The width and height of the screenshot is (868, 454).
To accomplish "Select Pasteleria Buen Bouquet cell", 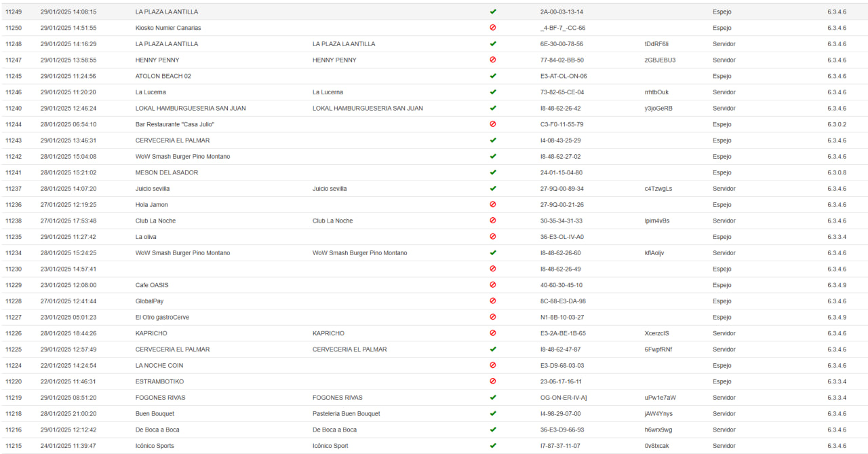I will tap(347, 413).
